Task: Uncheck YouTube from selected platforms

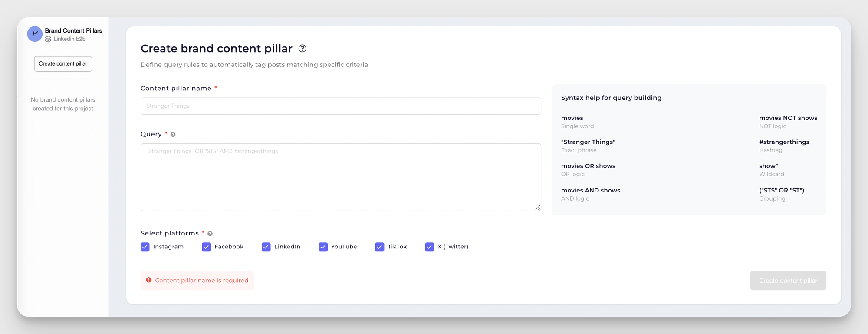Action: point(323,247)
